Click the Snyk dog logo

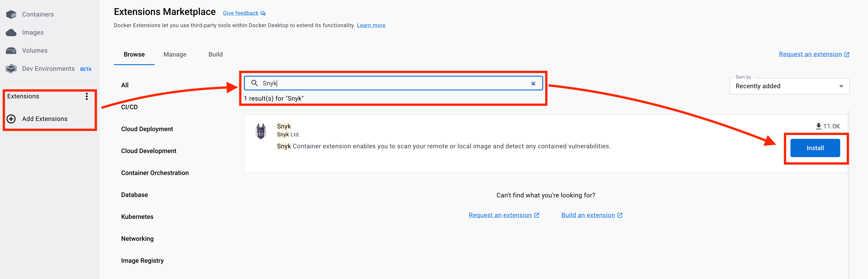click(x=261, y=131)
